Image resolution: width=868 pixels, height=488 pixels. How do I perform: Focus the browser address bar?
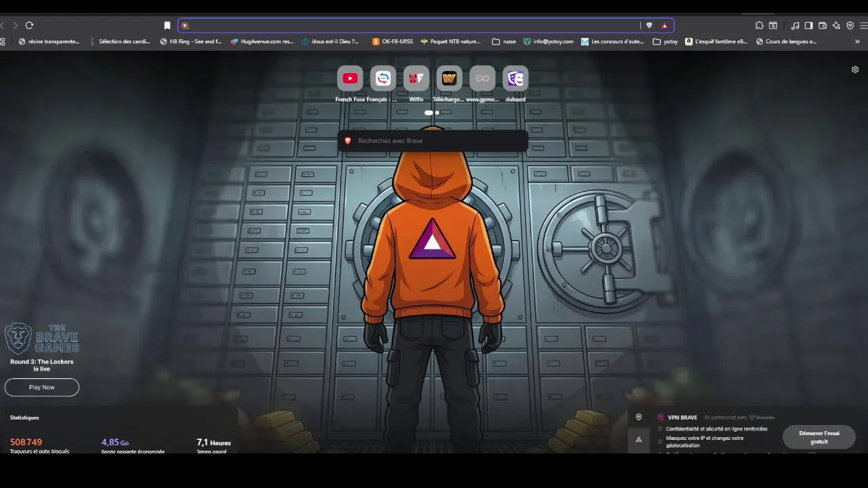(426, 25)
